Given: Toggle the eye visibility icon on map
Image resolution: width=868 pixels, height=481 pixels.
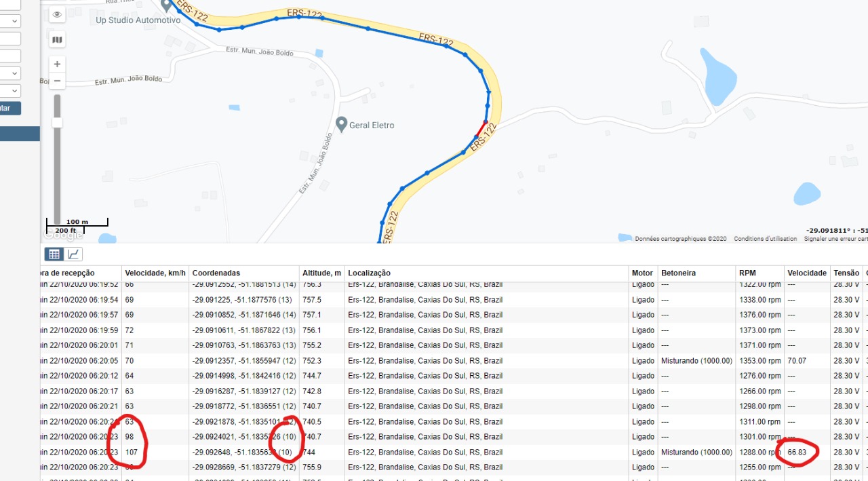Looking at the screenshot, I should pyautogui.click(x=57, y=14).
